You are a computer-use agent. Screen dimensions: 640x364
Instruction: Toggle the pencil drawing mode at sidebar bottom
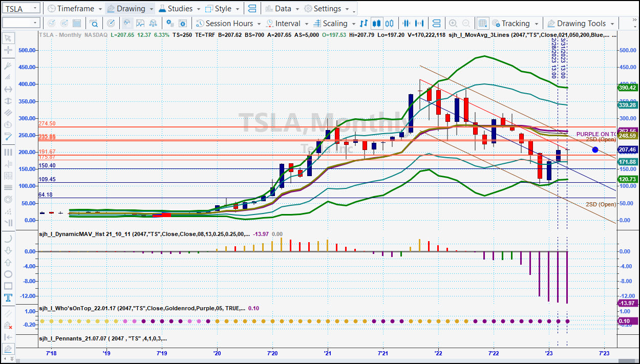tap(8, 349)
